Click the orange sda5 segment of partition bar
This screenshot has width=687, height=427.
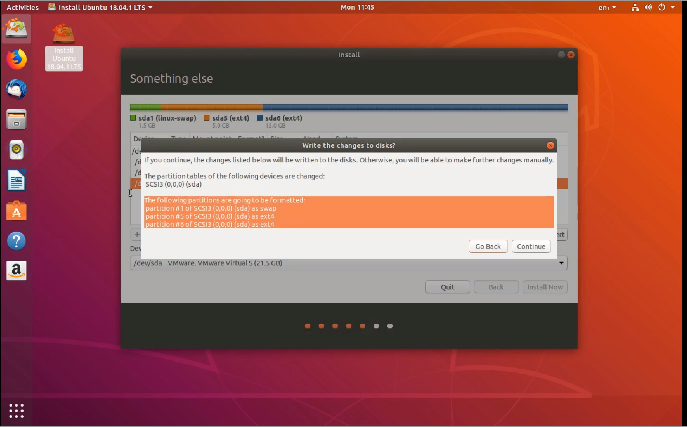click(212, 107)
